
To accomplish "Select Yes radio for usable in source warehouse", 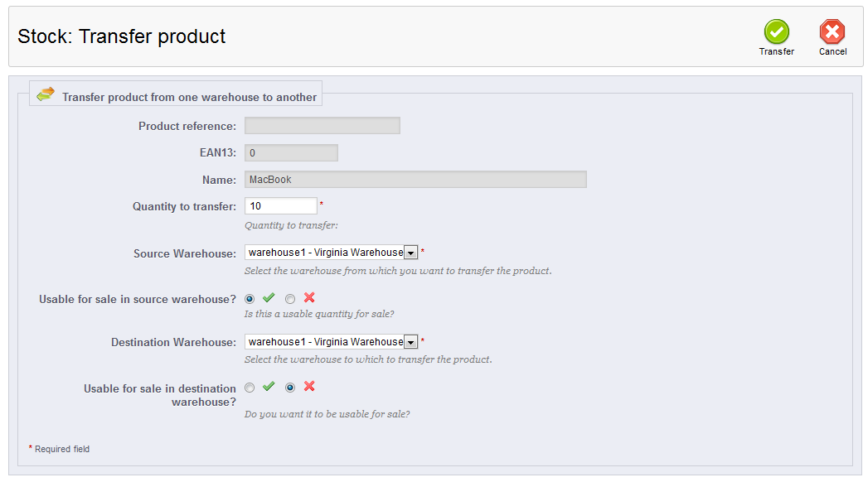I will coord(250,299).
